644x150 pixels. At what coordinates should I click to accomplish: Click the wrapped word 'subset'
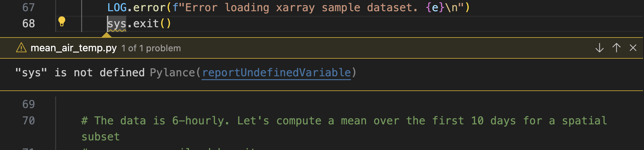coord(100,137)
